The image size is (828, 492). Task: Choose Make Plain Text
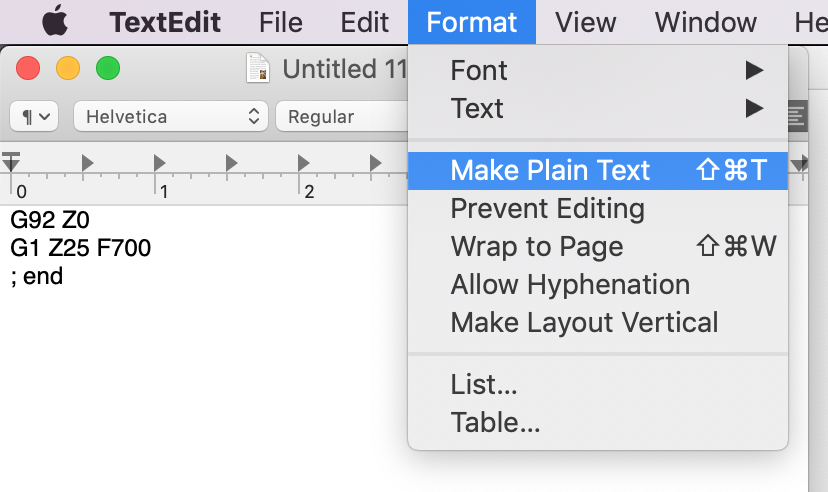pyautogui.click(x=598, y=171)
